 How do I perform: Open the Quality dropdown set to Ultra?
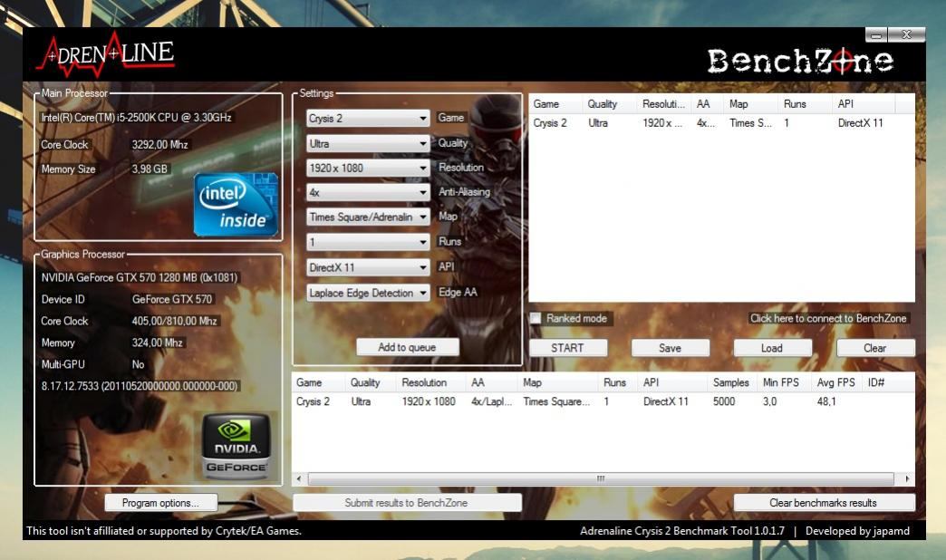(367, 143)
